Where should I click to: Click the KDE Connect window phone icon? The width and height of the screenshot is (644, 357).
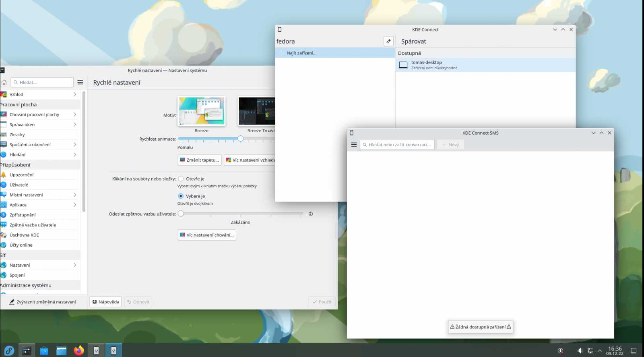tap(280, 29)
